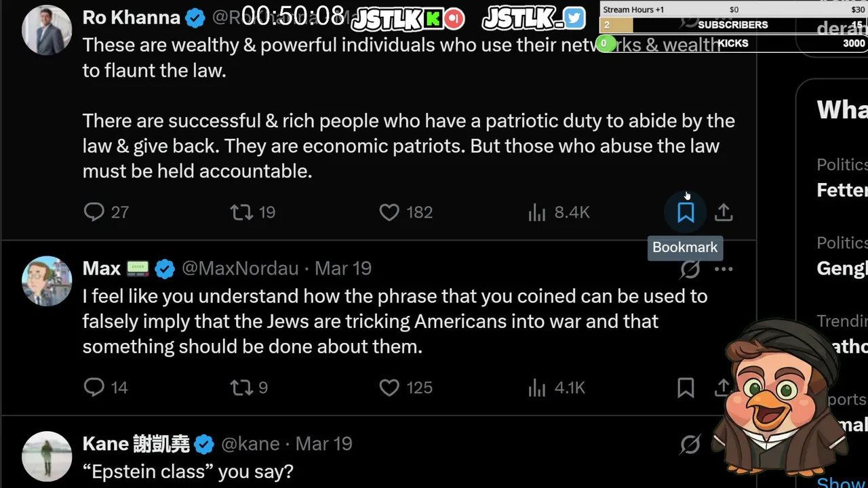Open Grok explain icon on Max's tweet
This screenshot has height=488, width=868.
click(x=690, y=269)
